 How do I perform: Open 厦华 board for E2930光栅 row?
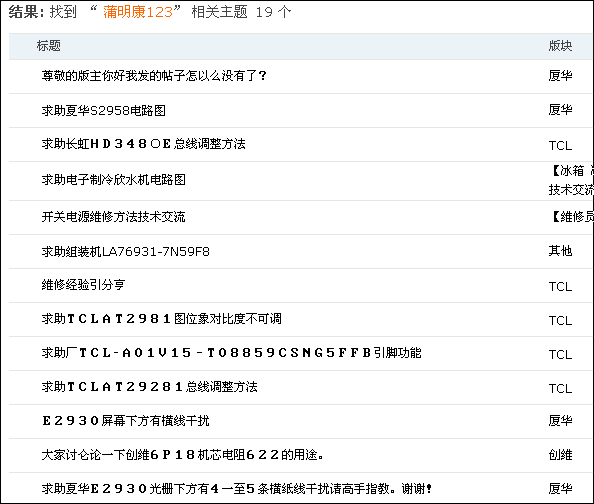point(560,488)
